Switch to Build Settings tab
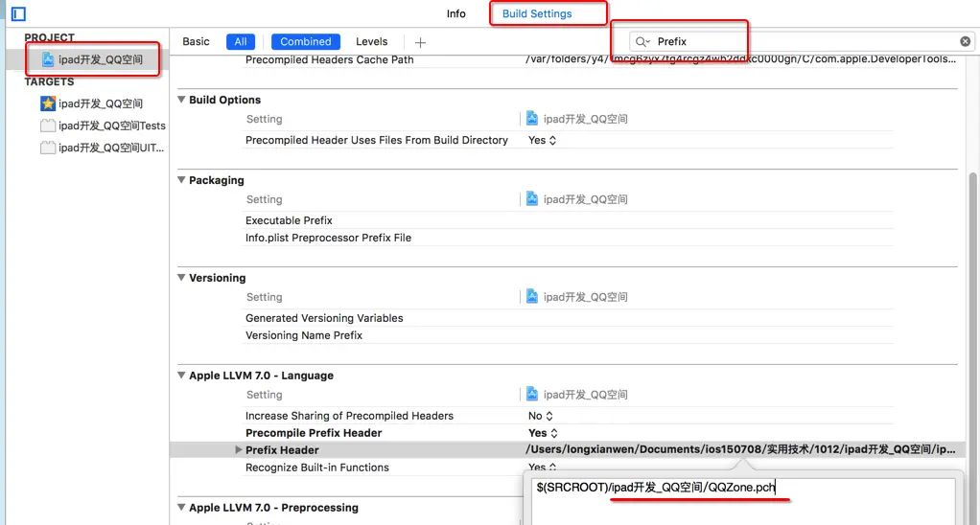 (537, 13)
